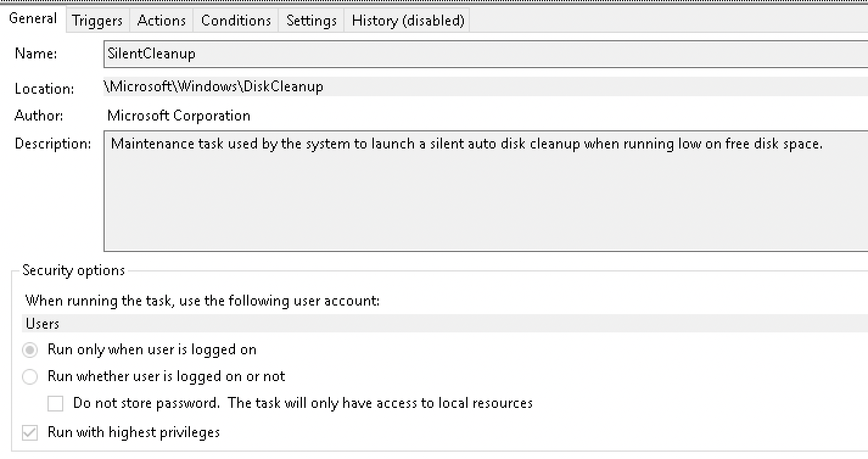Screen dimensions: 868x459
Task: Open the History (disabled) tab
Action: 408,21
